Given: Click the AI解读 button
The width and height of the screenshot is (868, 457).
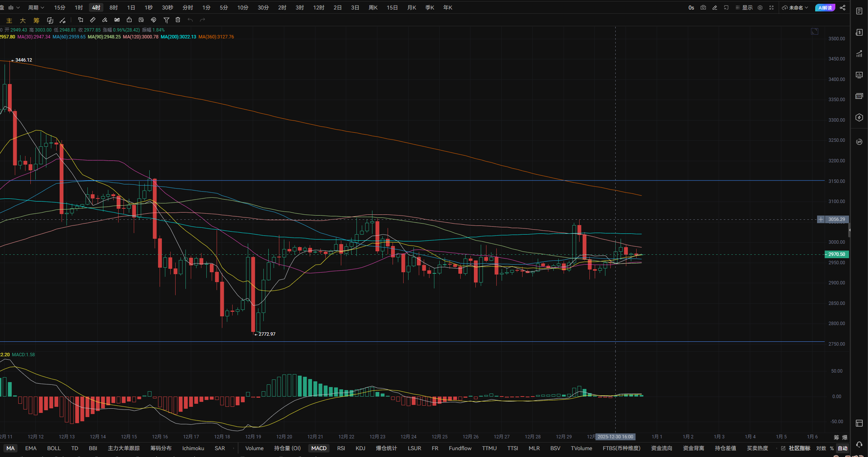Looking at the screenshot, I should 825,8.
